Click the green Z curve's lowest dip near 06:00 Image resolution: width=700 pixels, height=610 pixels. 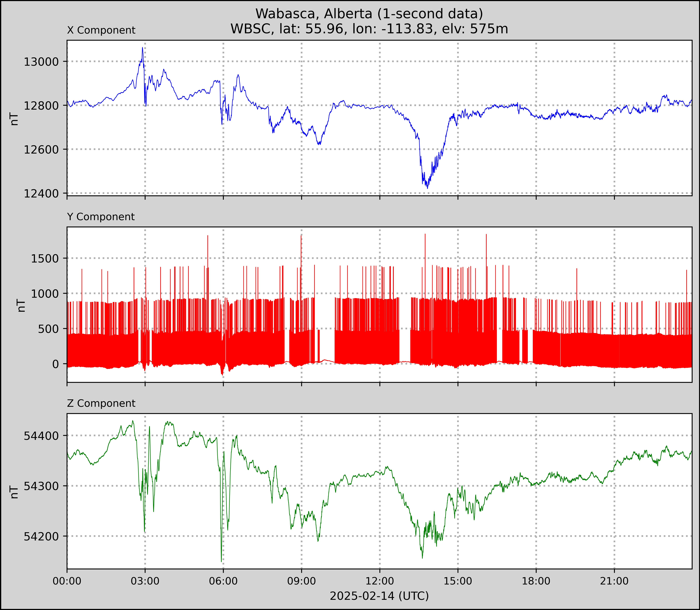[221, 561]
